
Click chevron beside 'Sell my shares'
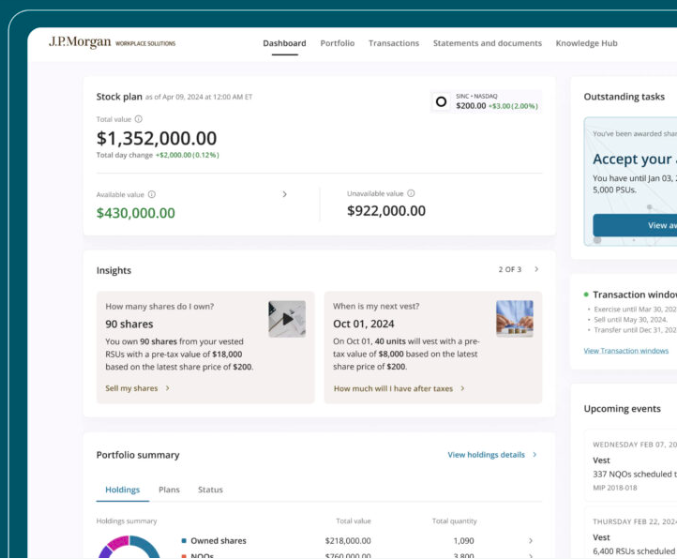coord(168,388)
